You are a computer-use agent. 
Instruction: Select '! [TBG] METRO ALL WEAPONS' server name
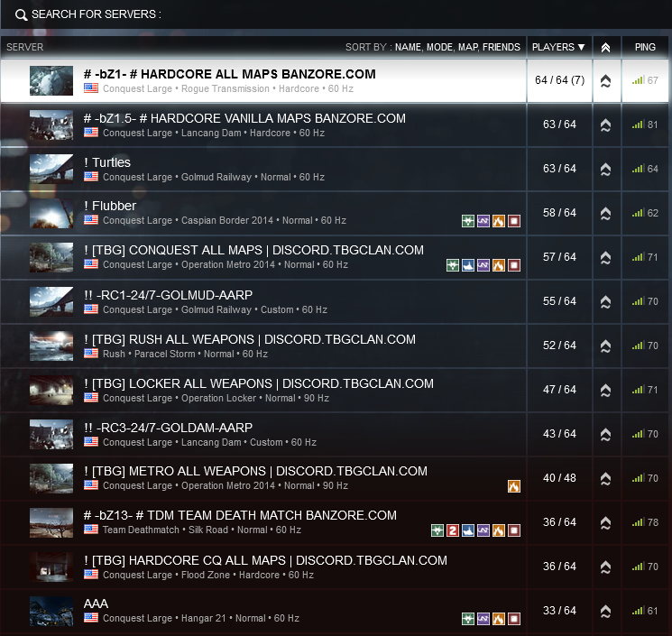pos(255,471)
